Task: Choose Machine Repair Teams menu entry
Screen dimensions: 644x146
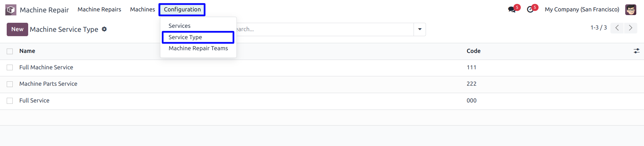Action: (198, 48)
